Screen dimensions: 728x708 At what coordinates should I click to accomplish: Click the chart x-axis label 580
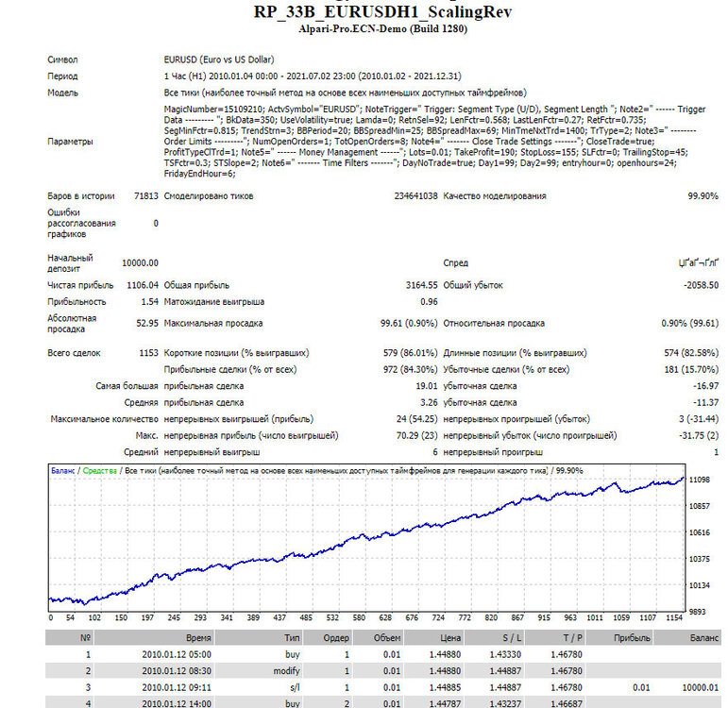tap(359, 617)
